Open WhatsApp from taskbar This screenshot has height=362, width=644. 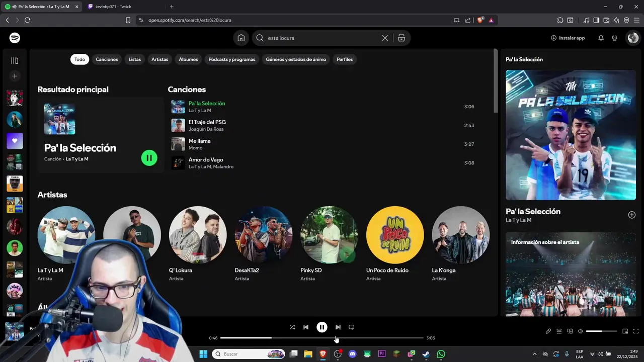tap(441, 354)
